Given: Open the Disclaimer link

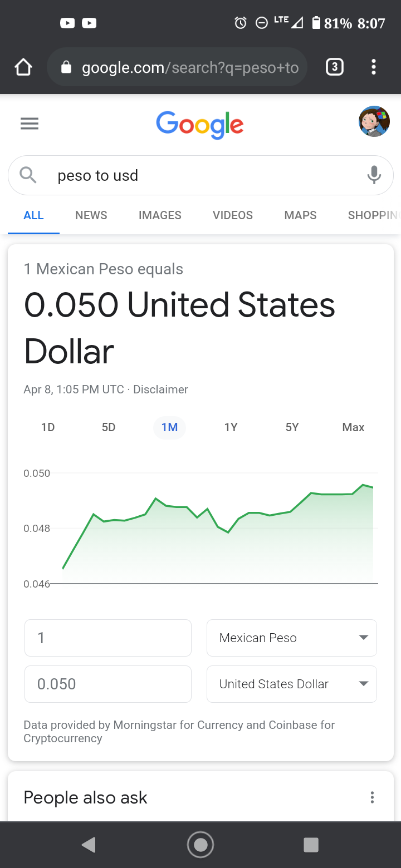Looking at the screenshot, I should coord(160,389).
